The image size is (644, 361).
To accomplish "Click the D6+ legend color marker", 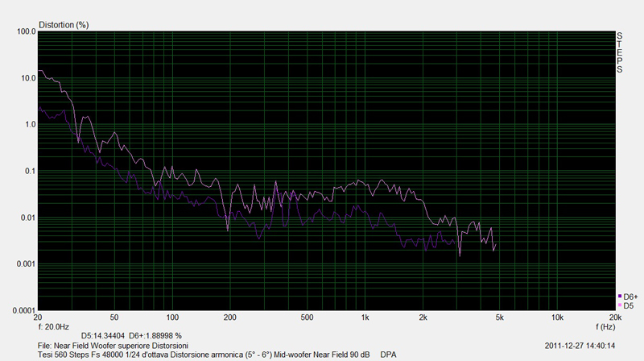I will pyautogui.click(x=620, y=296).
